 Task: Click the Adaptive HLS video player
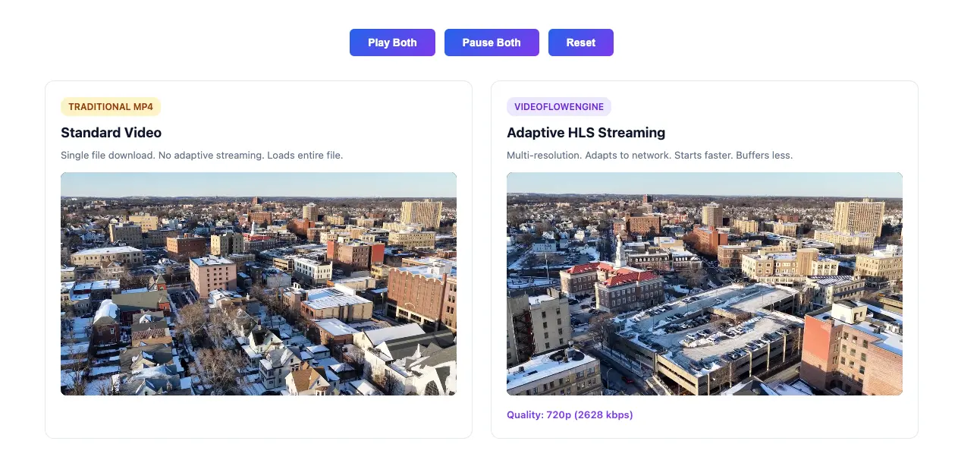click(x=705, y=284)
